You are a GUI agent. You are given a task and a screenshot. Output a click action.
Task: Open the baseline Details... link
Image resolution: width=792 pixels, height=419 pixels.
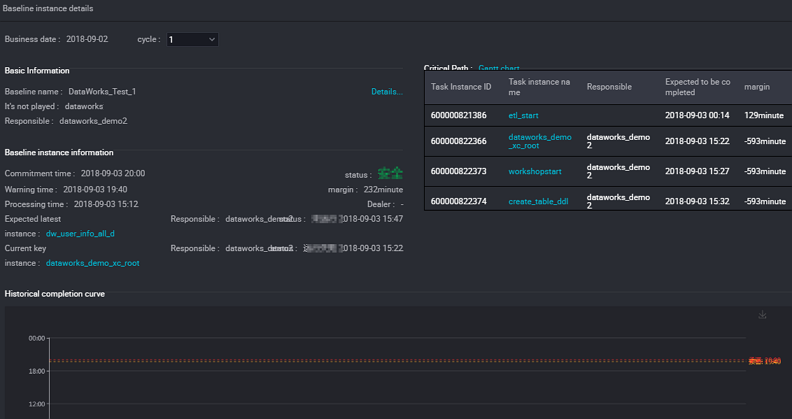tap(386, 92)
